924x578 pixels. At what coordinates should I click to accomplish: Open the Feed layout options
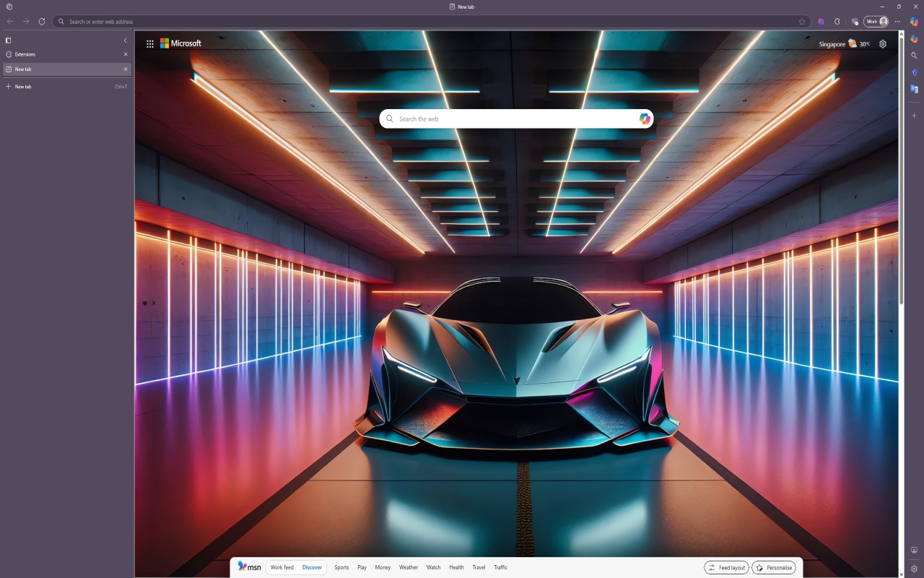point(726,568)
